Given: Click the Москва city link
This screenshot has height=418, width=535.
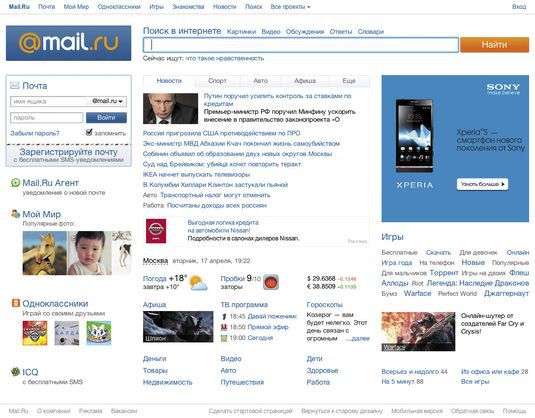Looking at the screenshot, I should (155, 261).
